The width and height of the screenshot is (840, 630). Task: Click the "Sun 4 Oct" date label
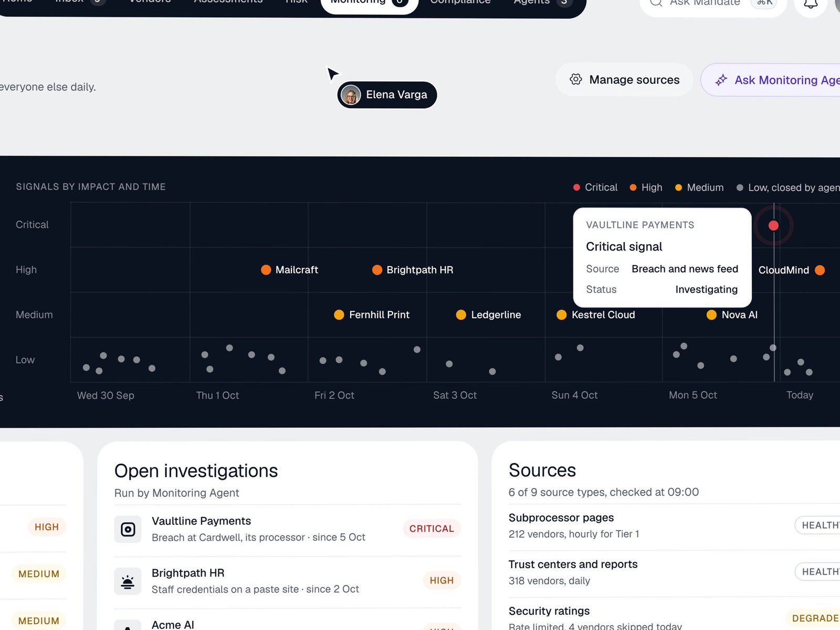(x=574, y=395)
